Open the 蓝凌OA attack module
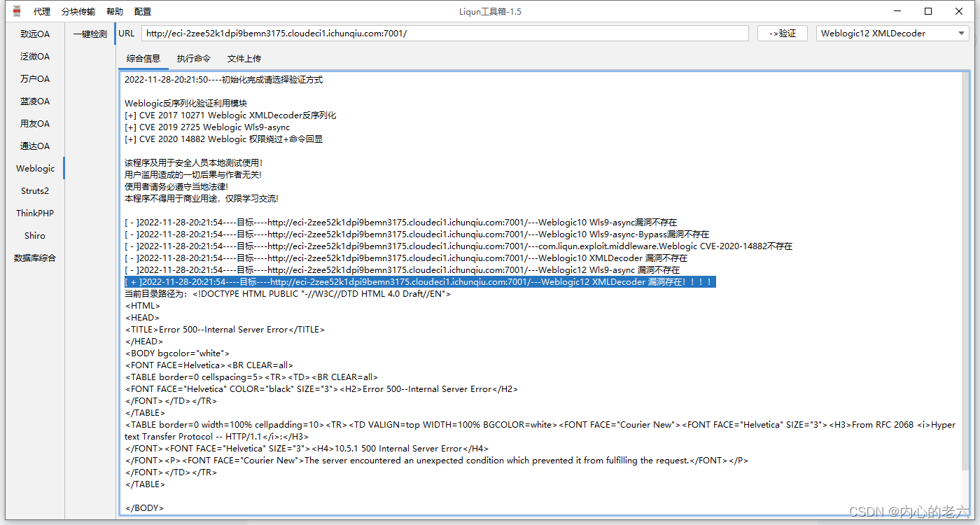This screenshot has height=525, width=980. coord(34,101)
